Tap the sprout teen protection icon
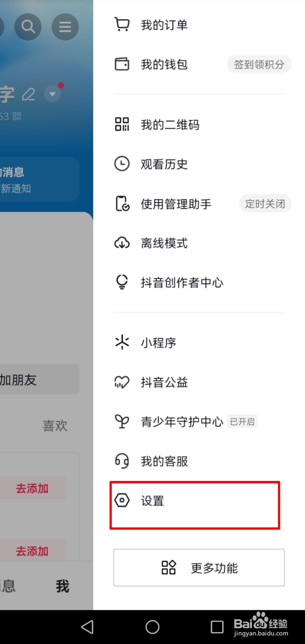Viewport: 305px width, 644px height. tap(122, 421)
